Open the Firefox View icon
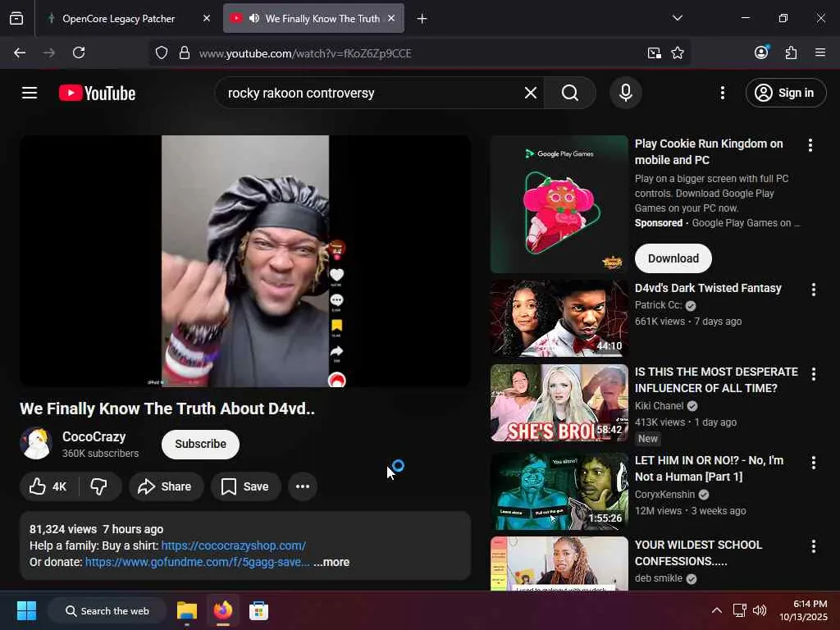The image size is (840, 630). (16, 19)
